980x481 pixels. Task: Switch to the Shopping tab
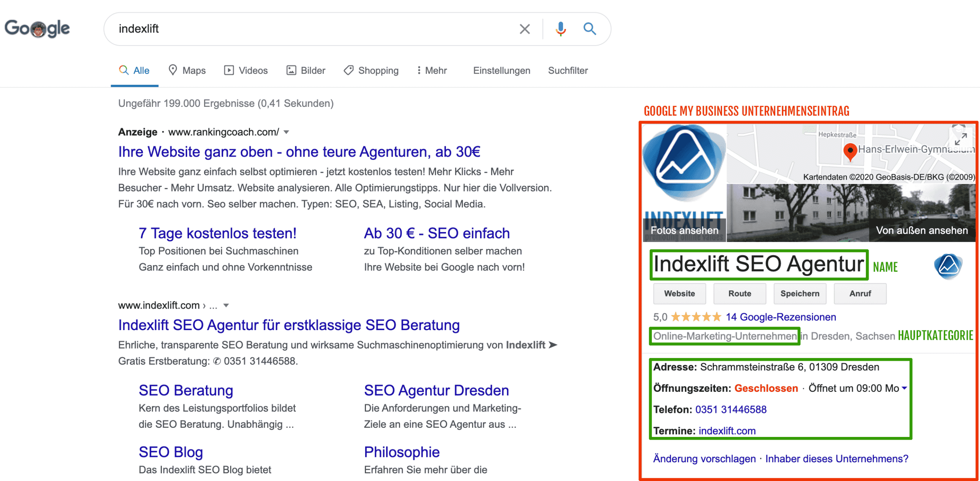(371, 70)
